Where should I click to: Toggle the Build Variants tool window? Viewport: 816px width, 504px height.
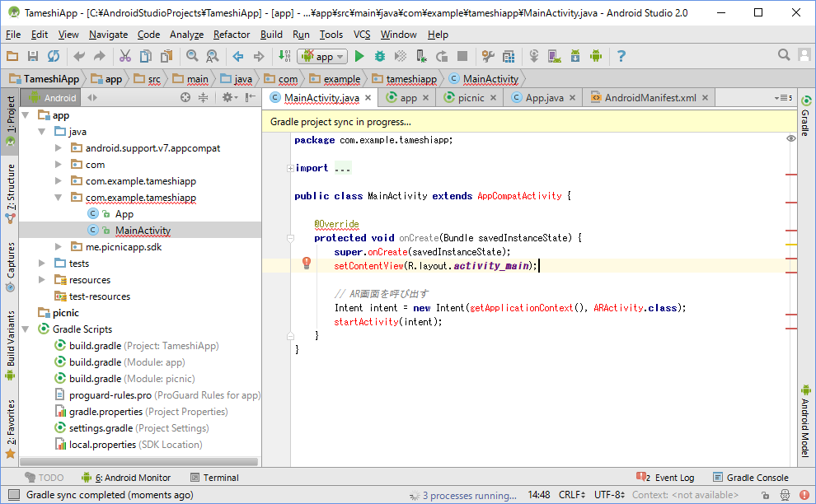(x=11, y=345)
